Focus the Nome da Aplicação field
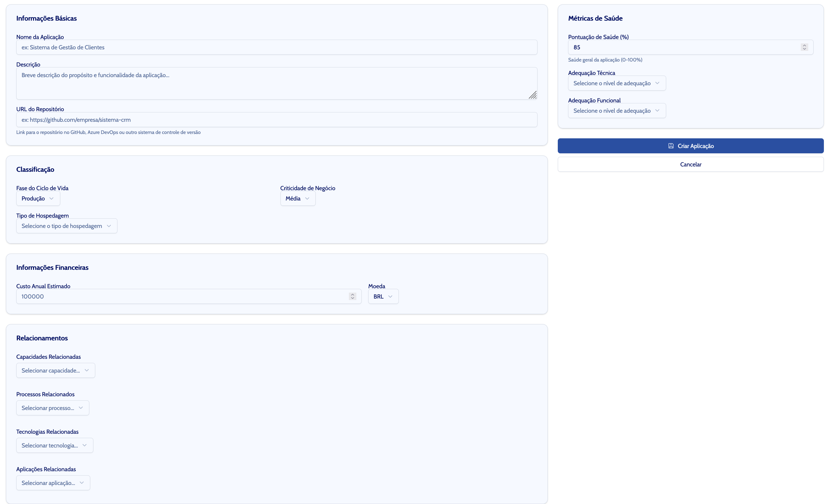Viewport: 827px width, 504px height. pos(276,47)
